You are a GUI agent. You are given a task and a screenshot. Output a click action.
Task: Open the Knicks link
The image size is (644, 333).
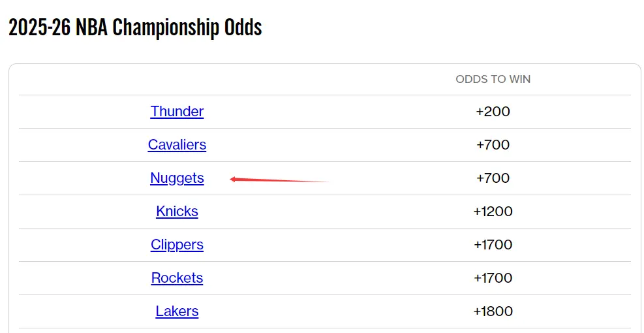click(177, 212)
